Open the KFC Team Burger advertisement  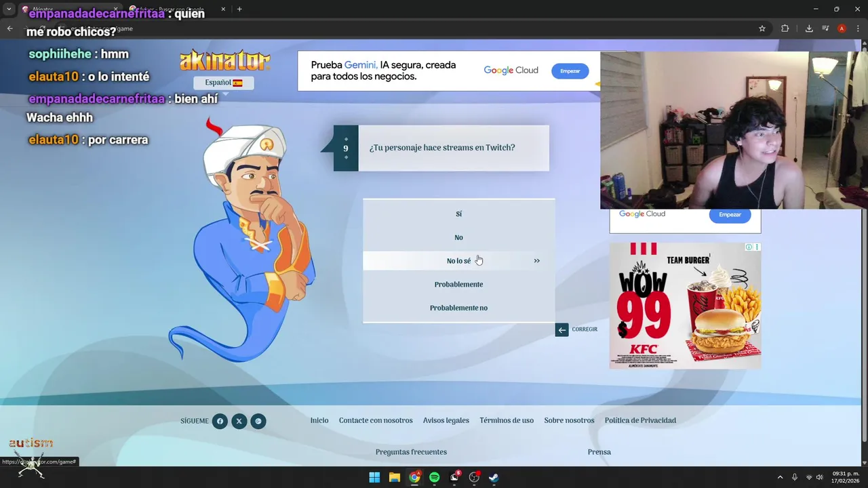685,306
